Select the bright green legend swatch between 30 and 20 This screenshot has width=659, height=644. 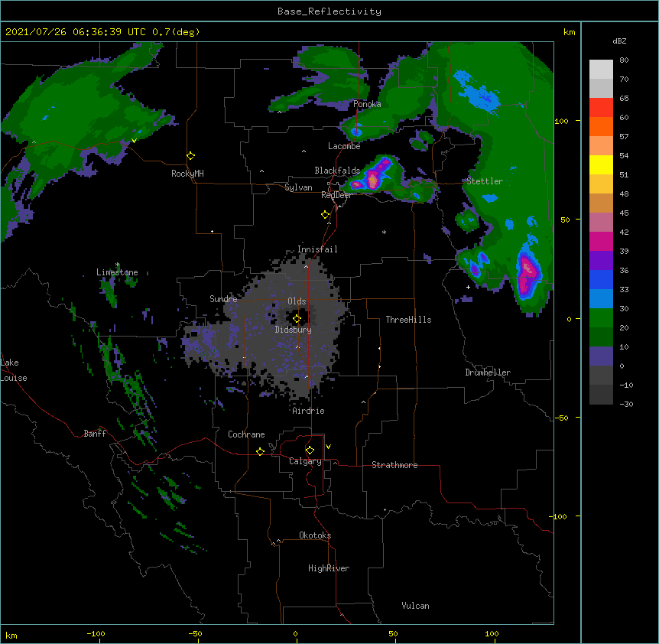pyautogui.click(x=601, y=318)
